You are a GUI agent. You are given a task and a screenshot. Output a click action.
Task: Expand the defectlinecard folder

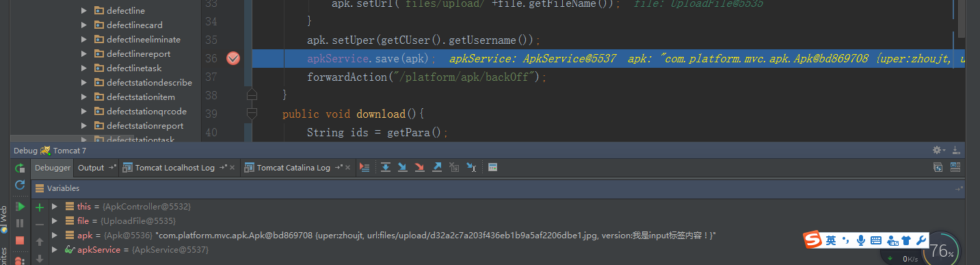84,25
